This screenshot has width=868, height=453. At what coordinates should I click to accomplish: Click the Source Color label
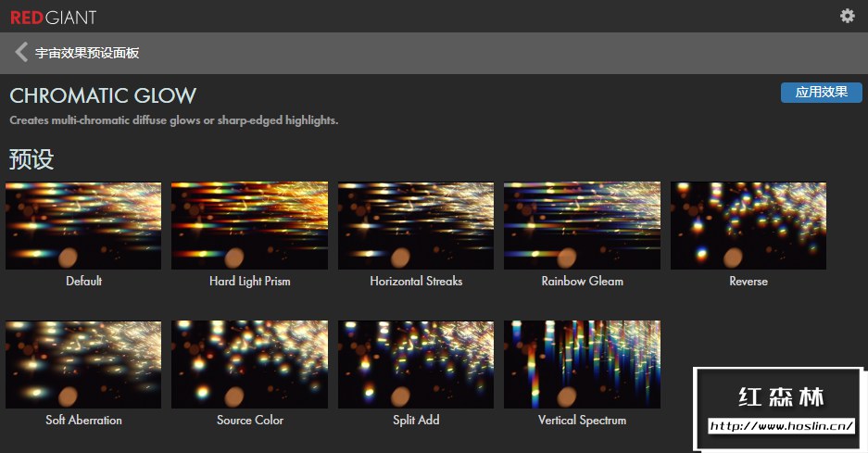point(250,420)
